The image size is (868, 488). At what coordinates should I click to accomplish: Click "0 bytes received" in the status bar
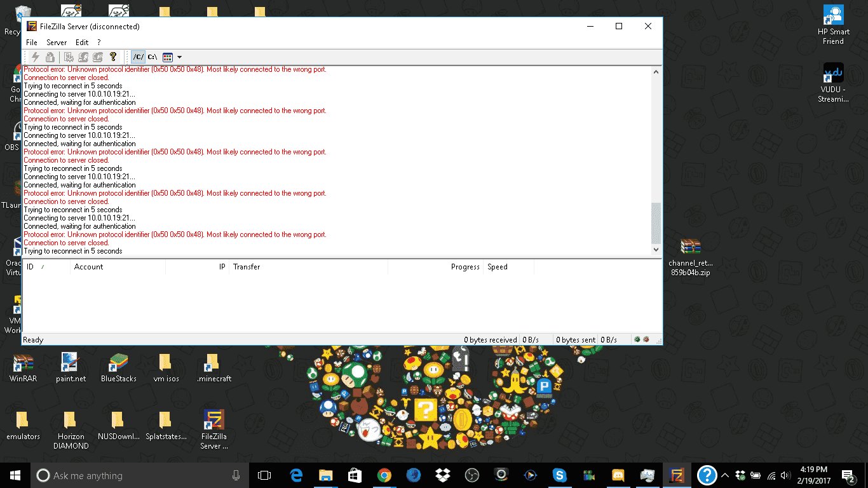(490, 340)
